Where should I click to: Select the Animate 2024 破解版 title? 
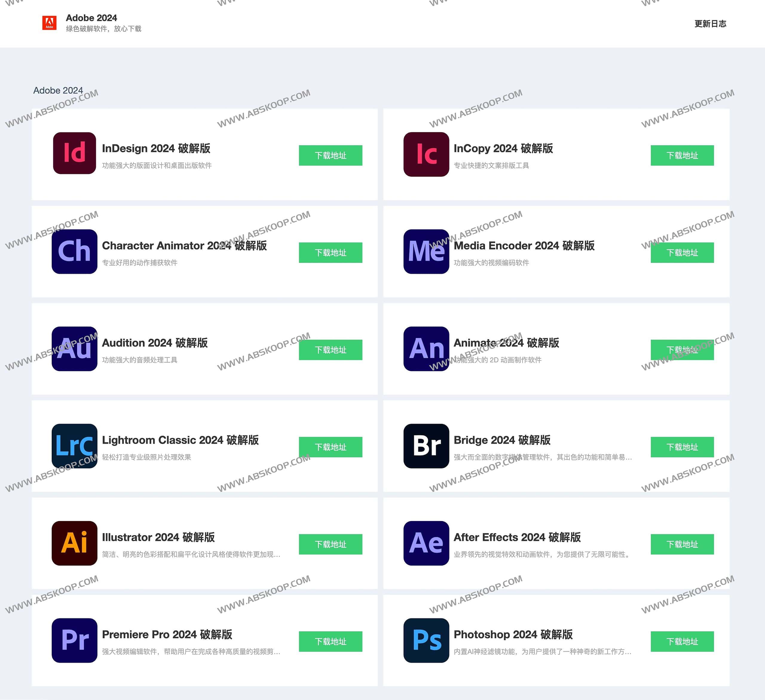[x=506, y=343]
